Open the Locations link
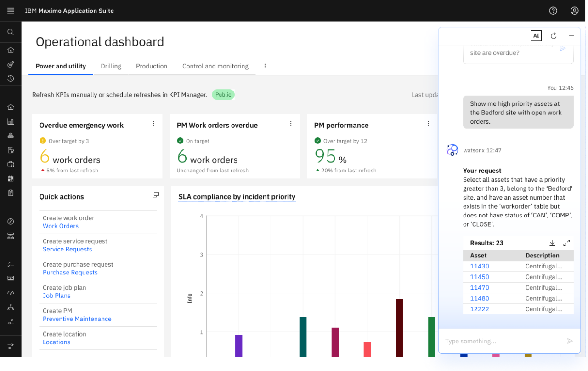This screenshot has height=371, width=588. 57,342
